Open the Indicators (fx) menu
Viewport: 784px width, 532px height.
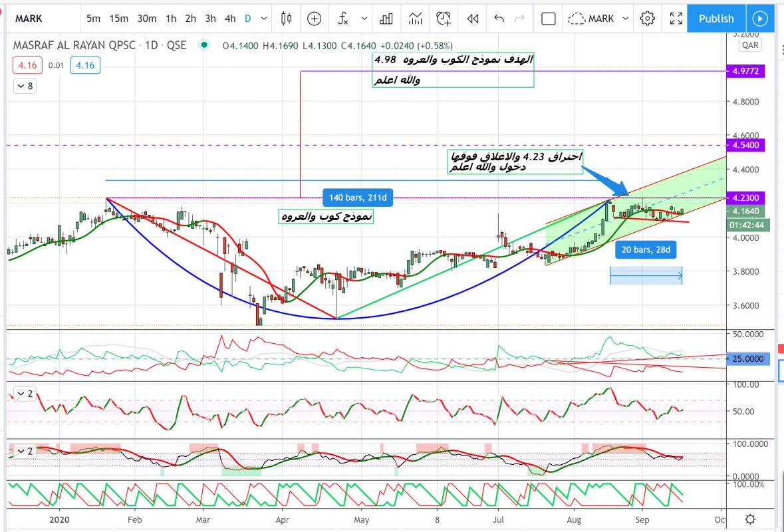[343, 19]
